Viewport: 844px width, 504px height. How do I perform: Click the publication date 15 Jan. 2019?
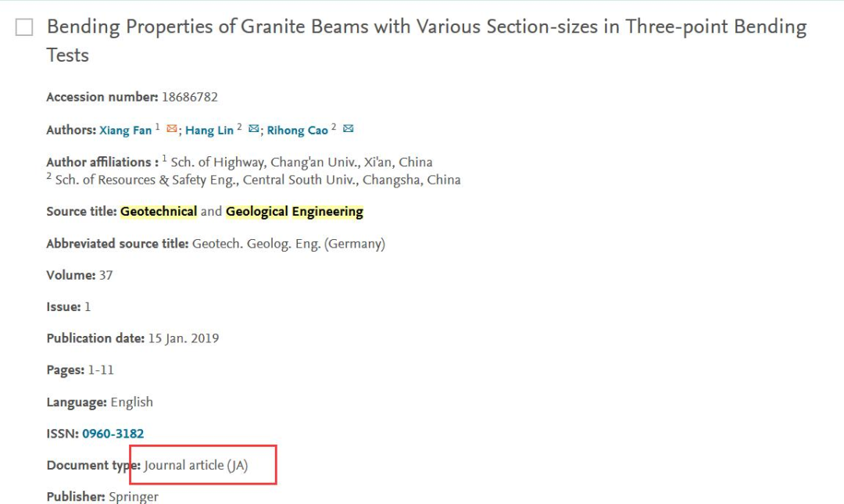click(x=184, y=338)
